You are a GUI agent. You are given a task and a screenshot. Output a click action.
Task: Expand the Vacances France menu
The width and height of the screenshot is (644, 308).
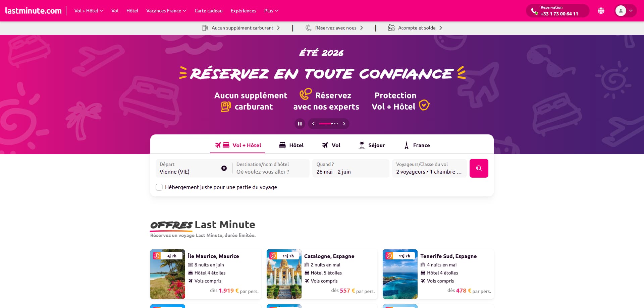166,11
